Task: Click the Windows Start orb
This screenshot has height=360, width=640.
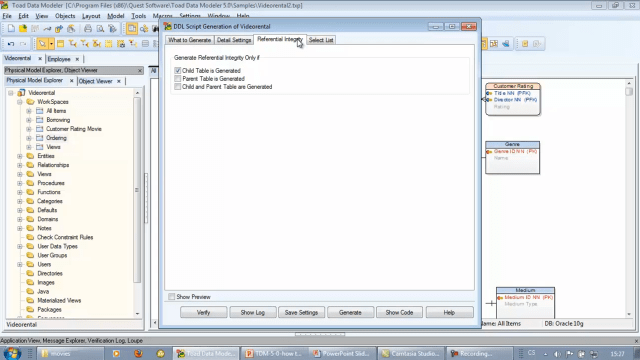Action: [x=12, y=353]
